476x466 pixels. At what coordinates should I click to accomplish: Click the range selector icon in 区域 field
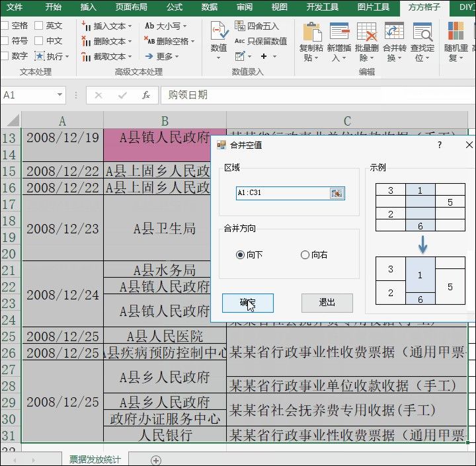click(x=337, y=194)
